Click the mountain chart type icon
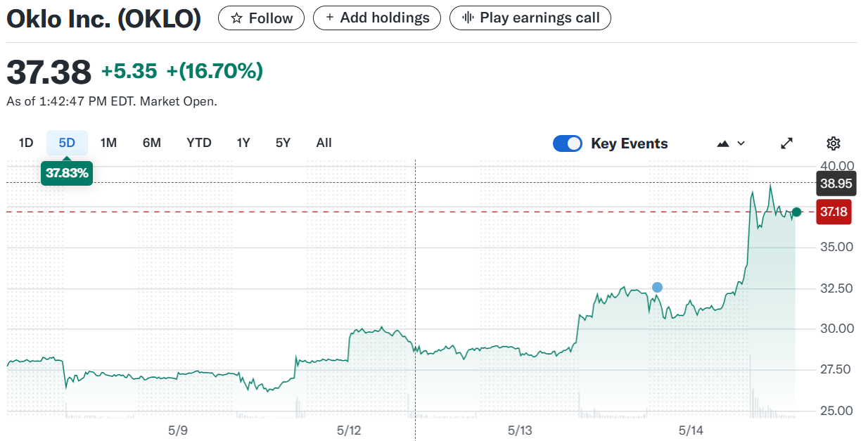 [x=723, y=143]
